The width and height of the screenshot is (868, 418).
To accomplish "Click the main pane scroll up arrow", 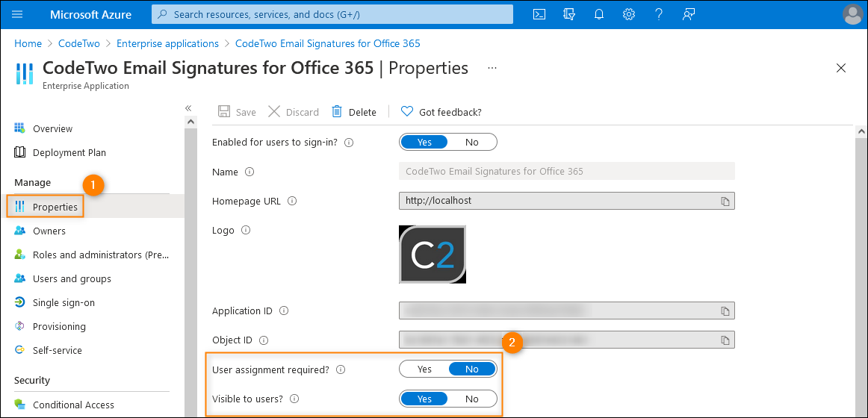I will 861,131.
